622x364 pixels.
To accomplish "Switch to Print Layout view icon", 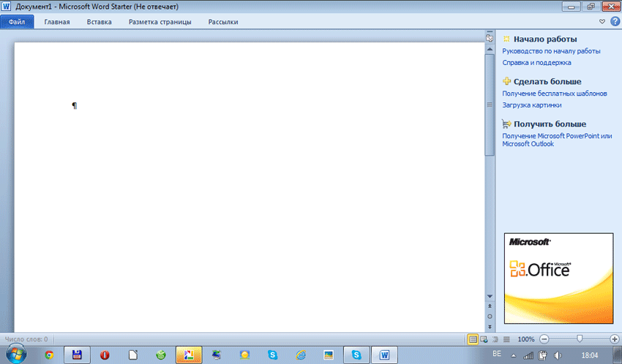I will point(473,339).
